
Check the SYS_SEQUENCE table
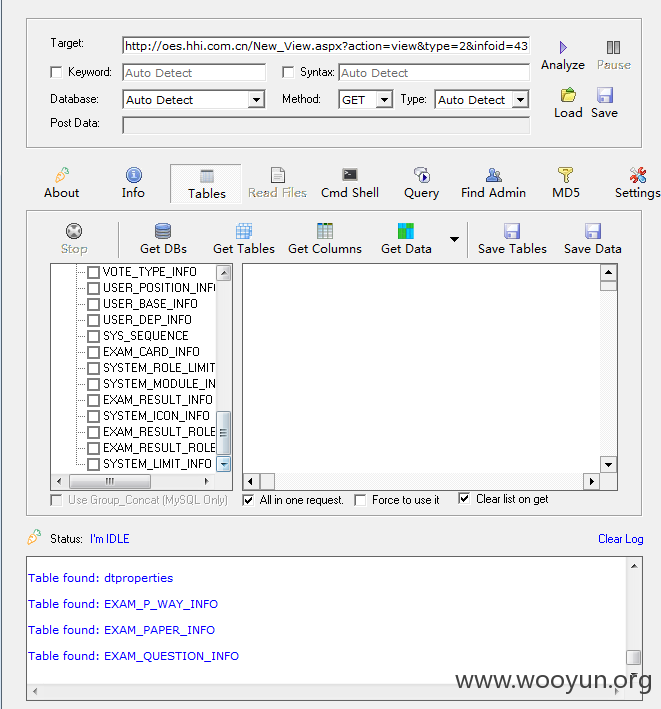pyautogui.click(x=93, y=336)
